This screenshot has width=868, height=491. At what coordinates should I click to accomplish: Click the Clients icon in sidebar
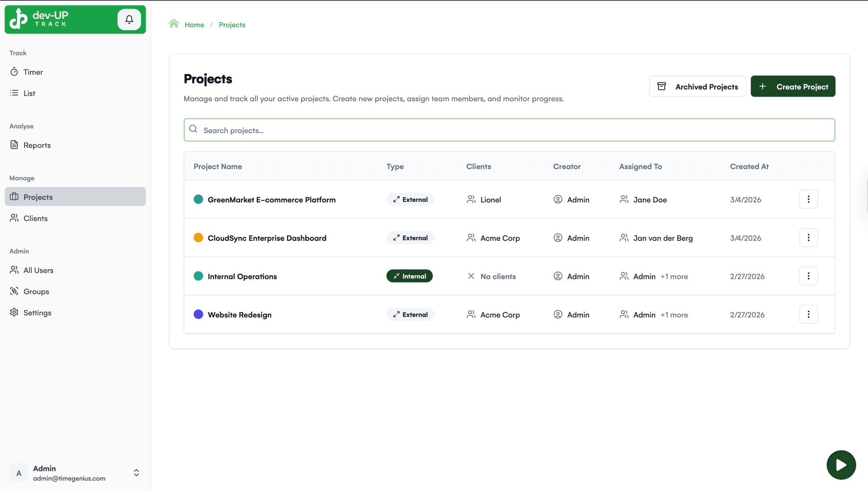click(x=14, y=218)
